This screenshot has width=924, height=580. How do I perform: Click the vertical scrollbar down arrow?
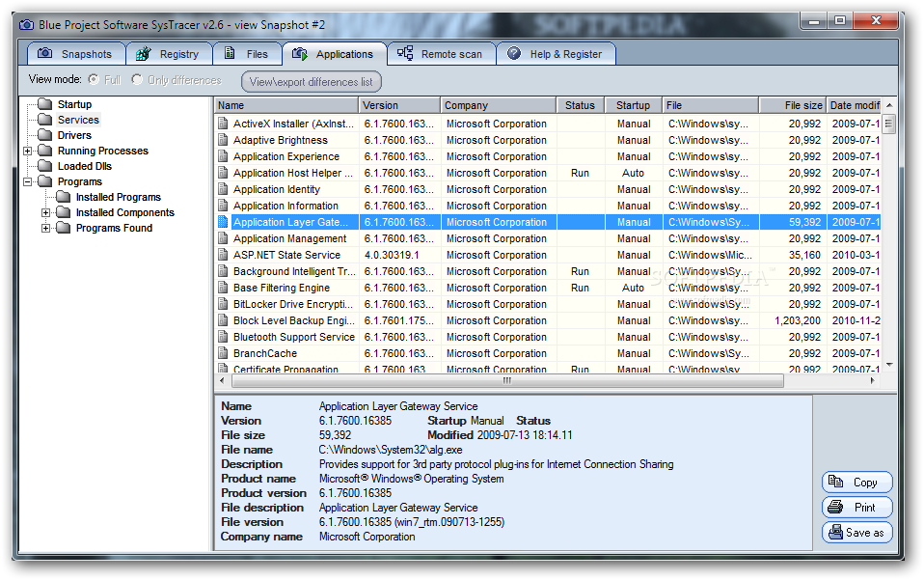[x=889, y=365]
